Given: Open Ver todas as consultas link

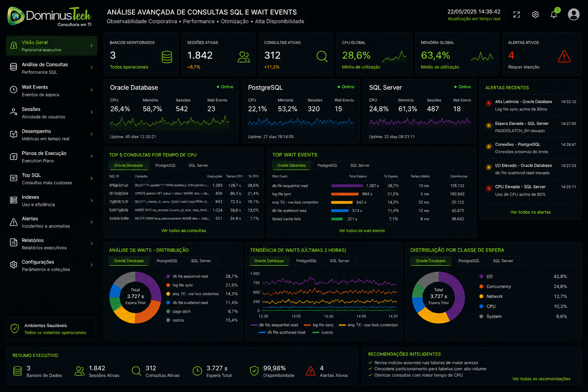Looking at the screenshot, I should click(x=184, y=230).
